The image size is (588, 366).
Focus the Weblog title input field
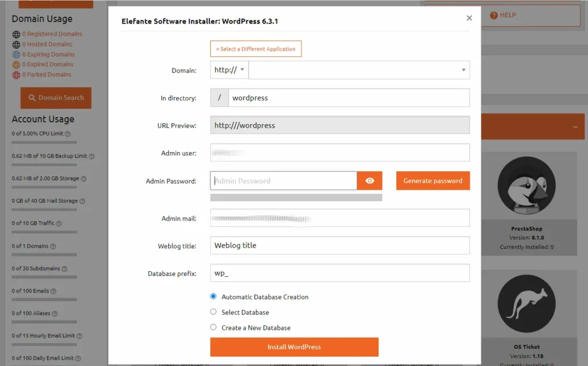pos(340,245)
